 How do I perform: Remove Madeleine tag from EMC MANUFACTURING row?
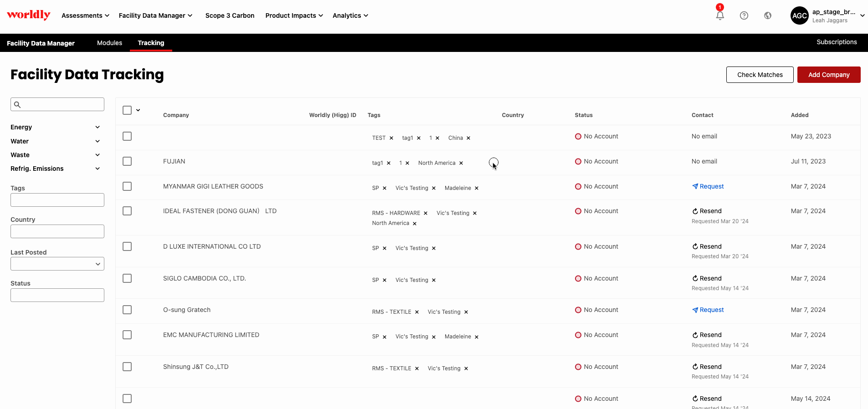pyautogui.click(x=477, y=337)
